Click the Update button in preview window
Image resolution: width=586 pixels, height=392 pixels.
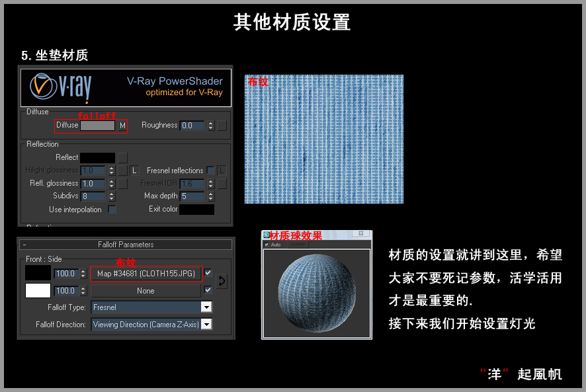coord(298,245)
